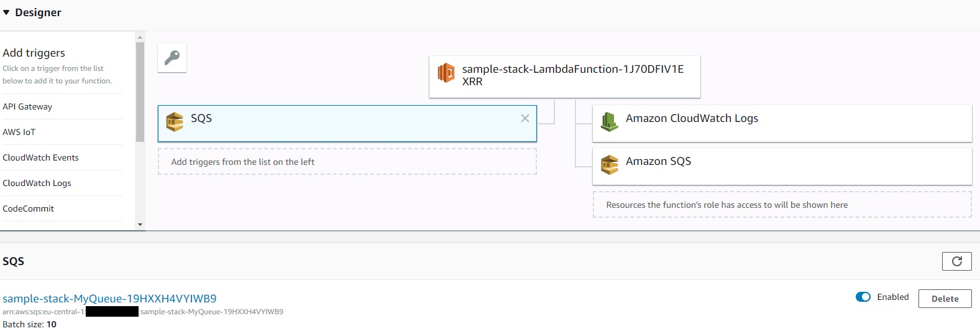This screenshot has width=980, height=336.
Task: Click the trigger list scroll down arrow
Action: [140, 225]
